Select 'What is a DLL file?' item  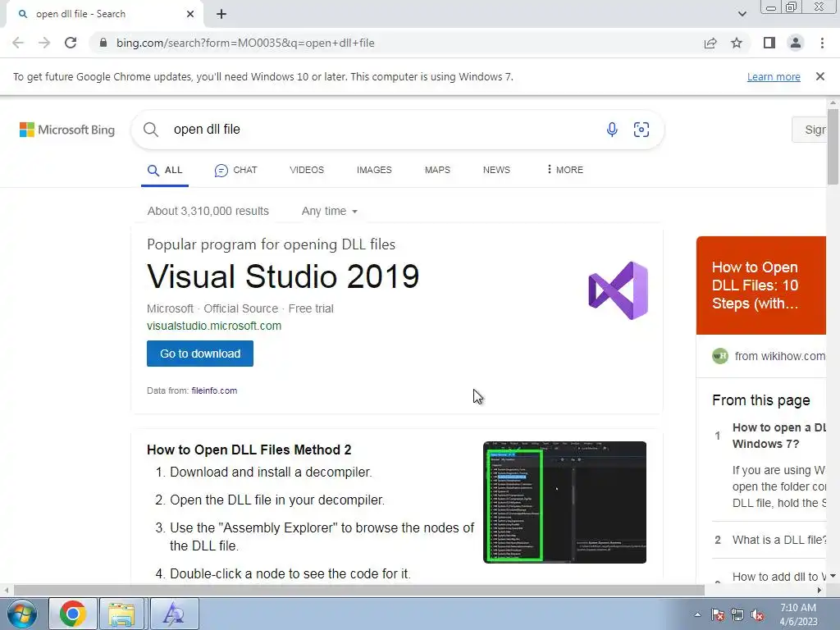click(x=779, y=540)
